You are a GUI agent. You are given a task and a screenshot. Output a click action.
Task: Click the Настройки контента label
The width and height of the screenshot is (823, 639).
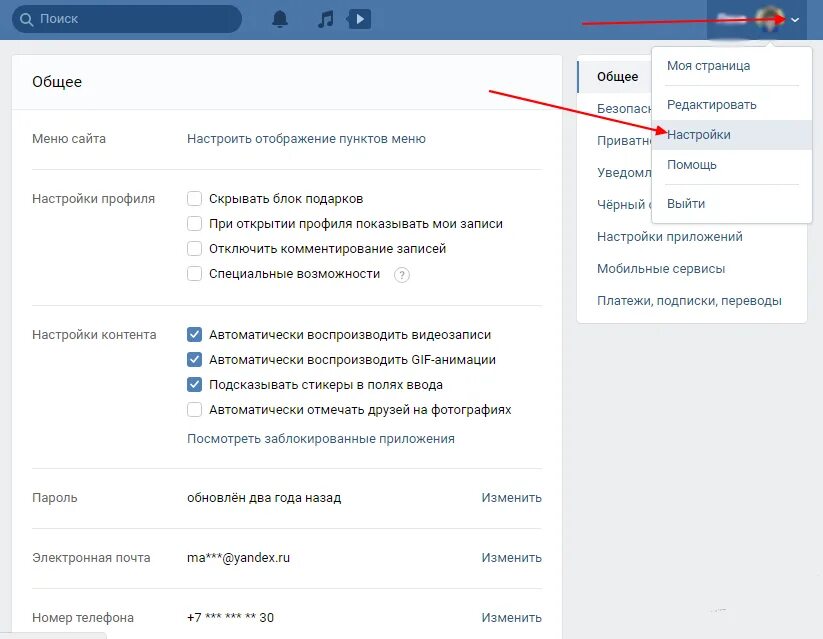[94, 334]
